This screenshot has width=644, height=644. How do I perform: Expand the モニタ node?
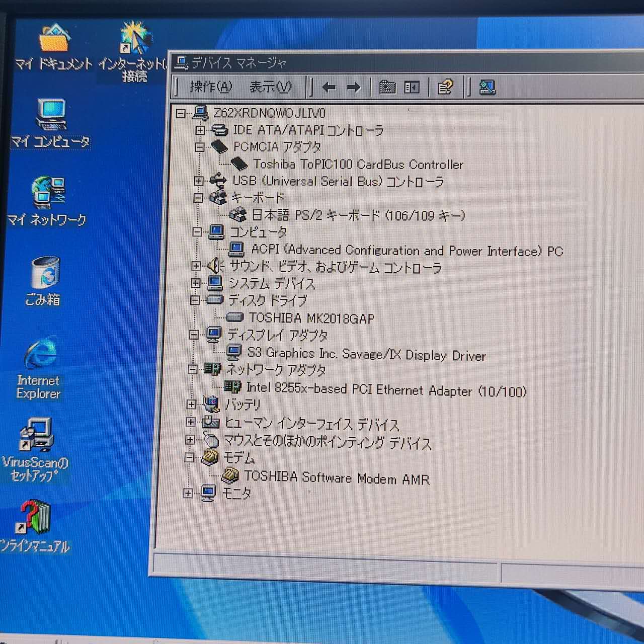click(x=189, y=493)
